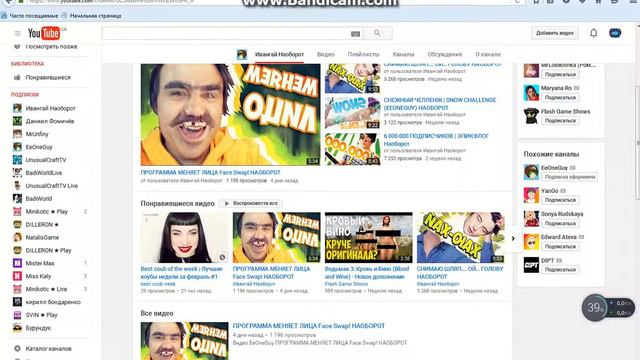Viewport: 640px width, 360px height.
Task: Click the YanGo avatar in similar channels
Action: coord(531,195)
